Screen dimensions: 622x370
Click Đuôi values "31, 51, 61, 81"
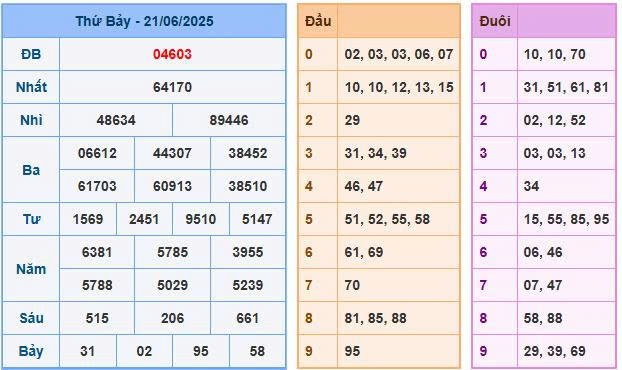click(x=566, y=87)
